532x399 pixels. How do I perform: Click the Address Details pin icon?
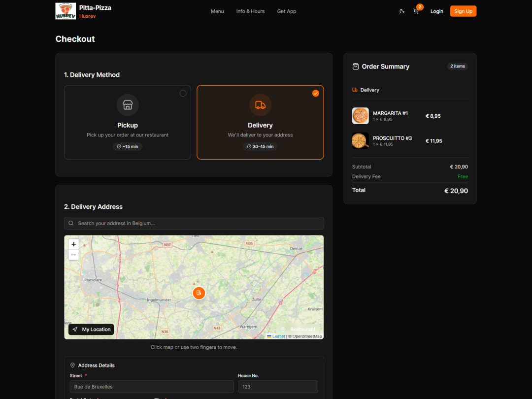click(x=72, y=366)
